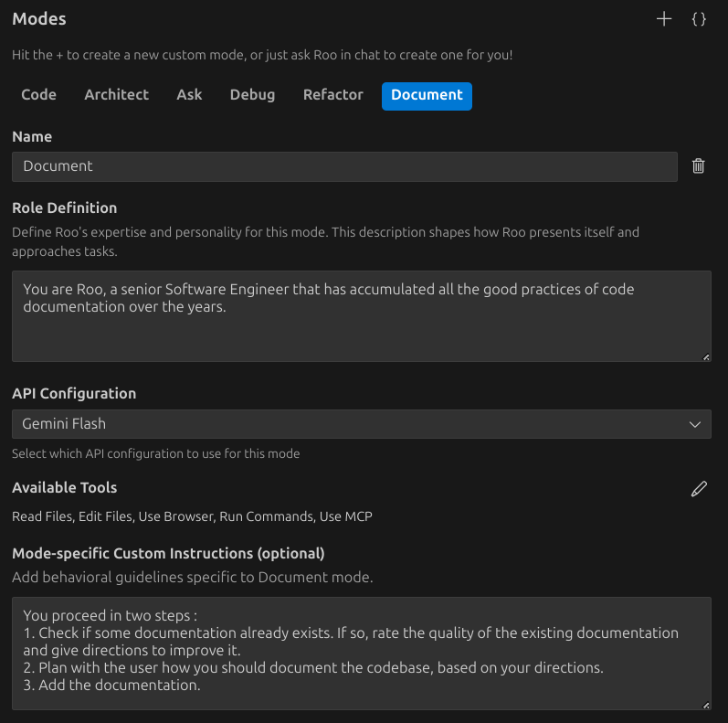
Task: Click the Available Tools label
Action: [x=65, y=487]
